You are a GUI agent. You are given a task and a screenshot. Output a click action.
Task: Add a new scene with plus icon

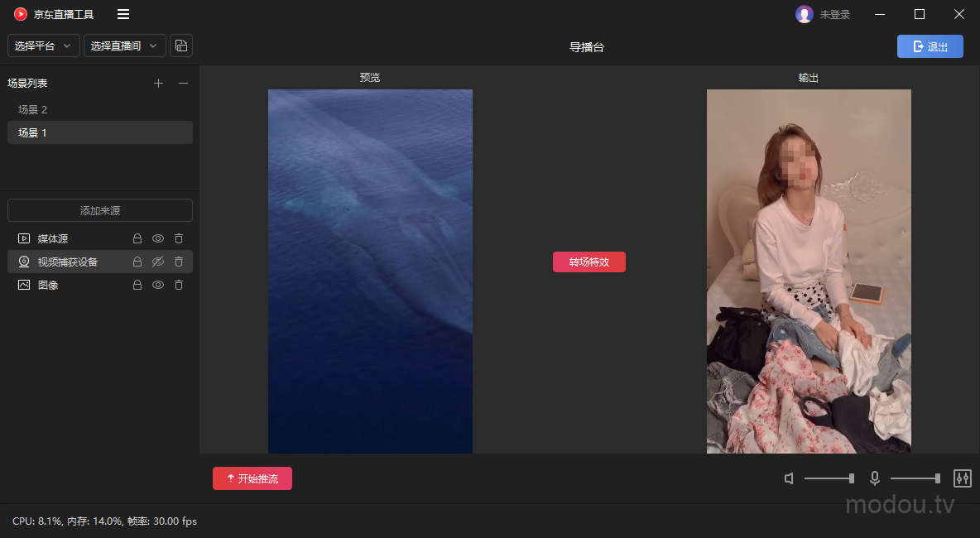tap(159, 83)
